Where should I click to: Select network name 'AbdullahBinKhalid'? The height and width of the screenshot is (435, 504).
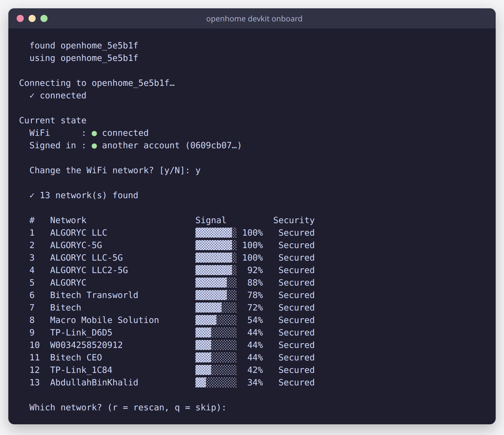[94, 382]
